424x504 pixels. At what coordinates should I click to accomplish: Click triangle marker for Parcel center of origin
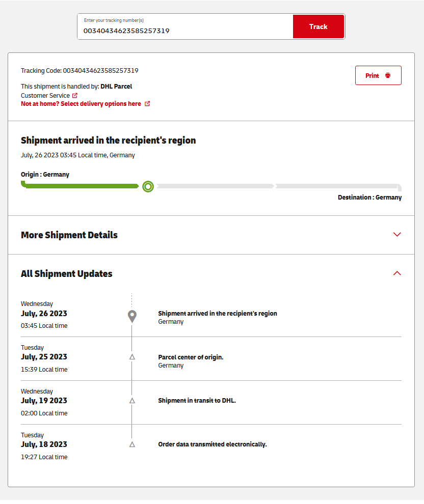click(132, 357)
